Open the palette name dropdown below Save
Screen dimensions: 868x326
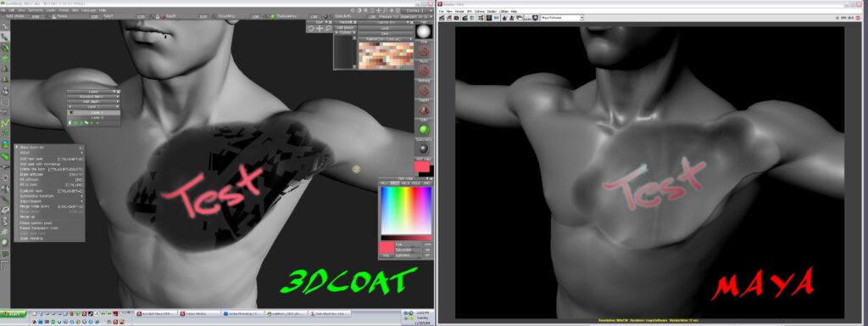pos(386,39)
